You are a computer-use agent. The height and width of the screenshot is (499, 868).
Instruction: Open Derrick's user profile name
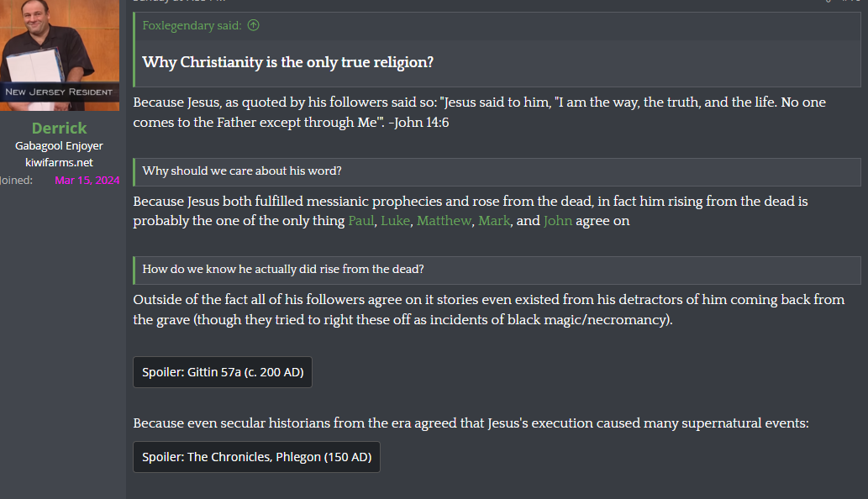click(59, 129)
